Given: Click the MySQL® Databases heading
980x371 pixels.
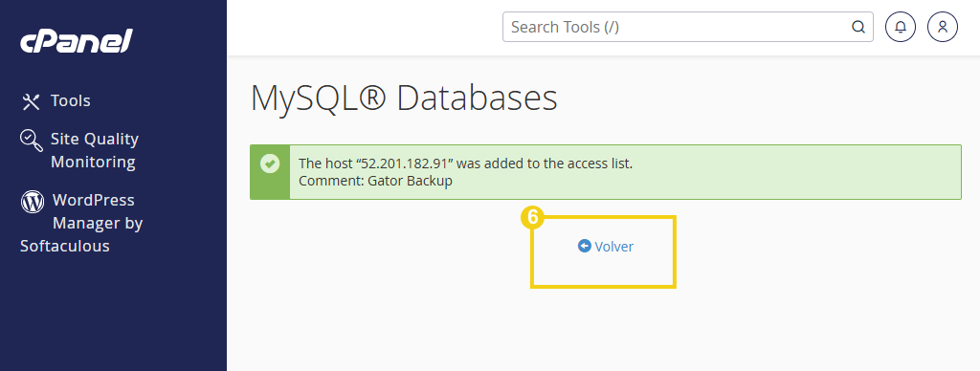Looking at the screenshot, I should coord(404,98).
